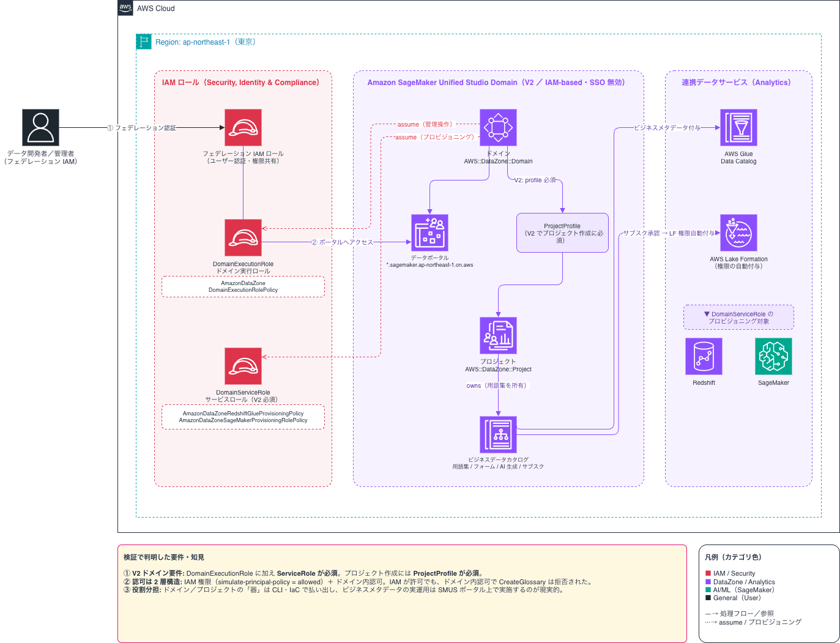Click the AWS Cloud logo icon

pyautogui.click(x=125, y=8)
